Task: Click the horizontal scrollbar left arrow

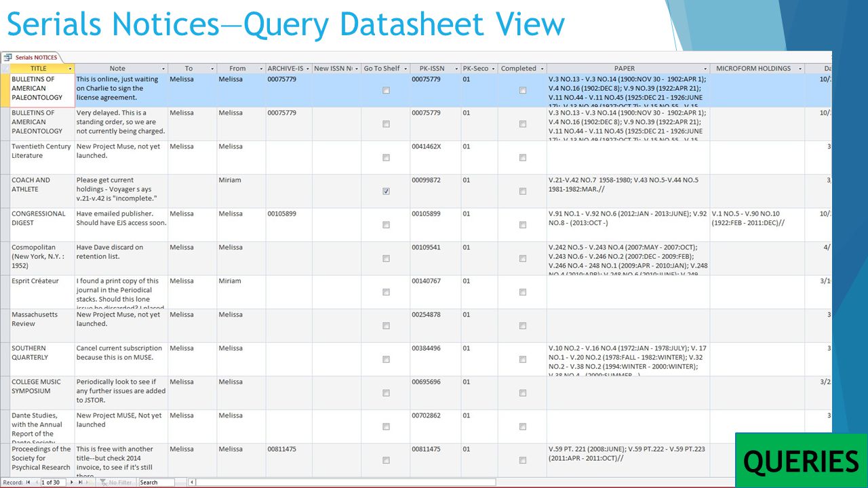Action: coord(192,483)
